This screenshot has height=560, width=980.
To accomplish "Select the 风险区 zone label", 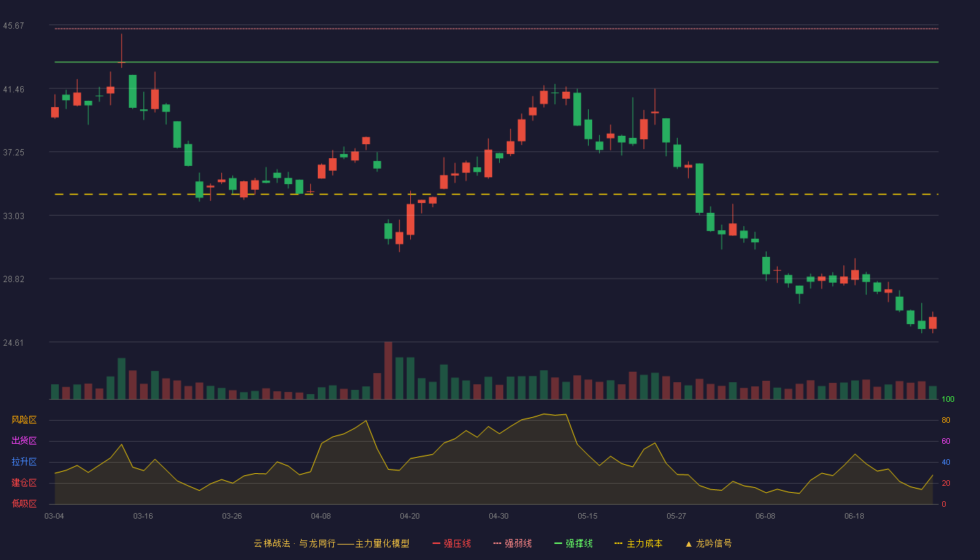I will (x=24, y=420).
